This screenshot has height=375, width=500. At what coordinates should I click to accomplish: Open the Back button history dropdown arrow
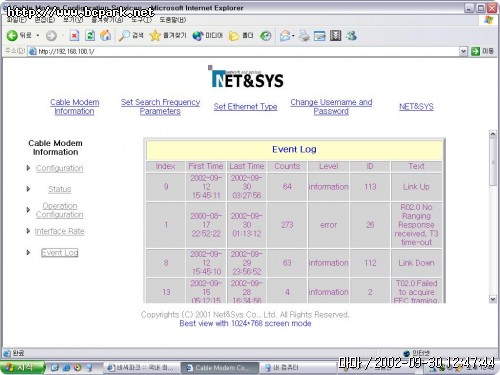pyautogui.click(x=38, y=36)
